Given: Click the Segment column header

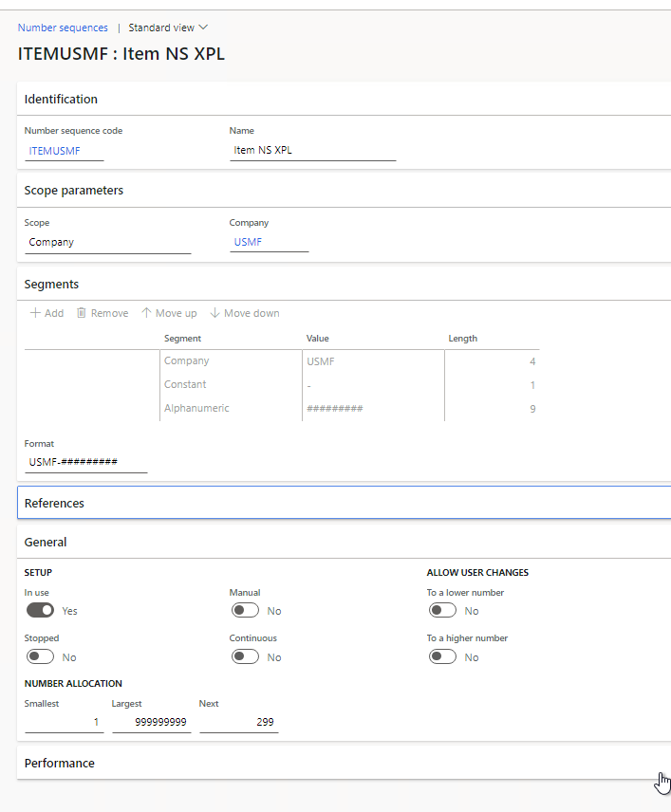Looking at the screenshot, I should point(182,338).
